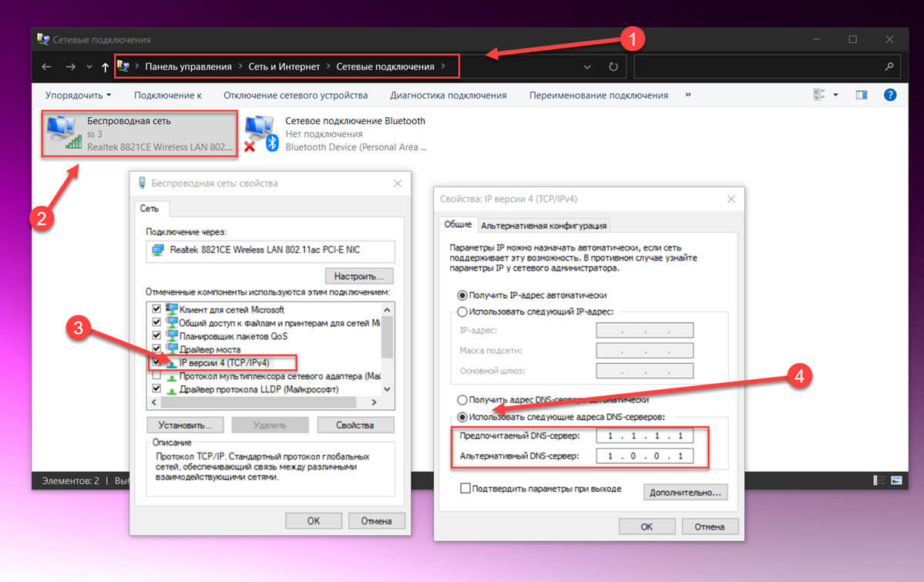Viewport: 924px width, 582px height.
Task: Close the IPv4 properties dialog
Action: tap(731, 200)
